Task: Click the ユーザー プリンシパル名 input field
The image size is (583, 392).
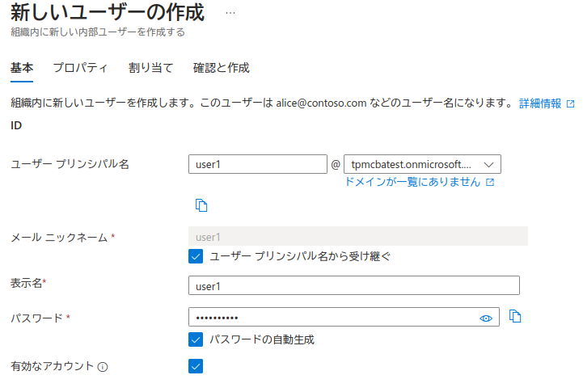Action: (x=257, y=164)
